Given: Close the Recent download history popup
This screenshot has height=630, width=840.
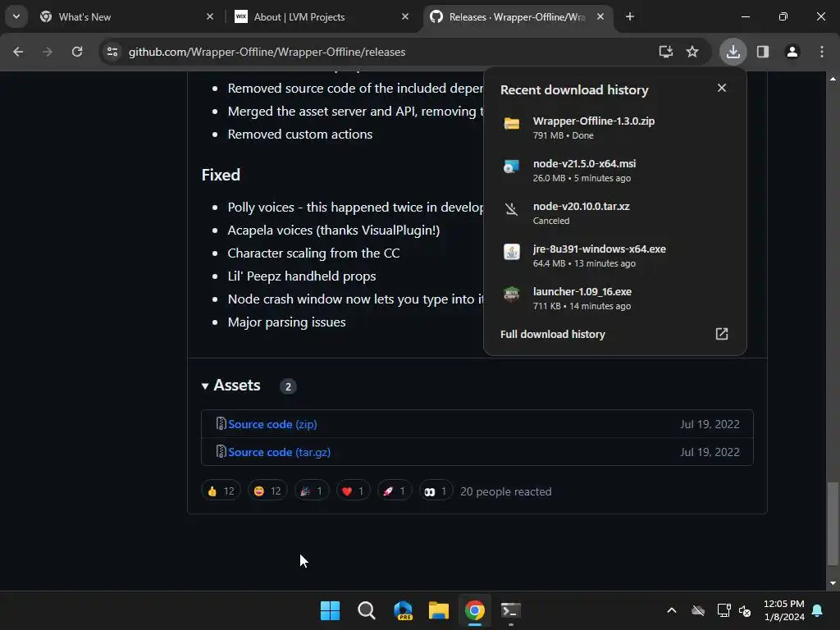Looking at the screenshot, I should 722,88.
